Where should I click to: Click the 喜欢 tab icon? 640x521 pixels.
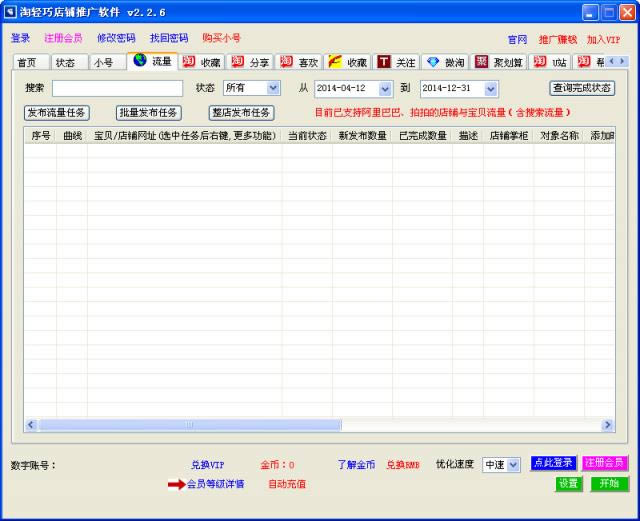click(x=286, y=62)
